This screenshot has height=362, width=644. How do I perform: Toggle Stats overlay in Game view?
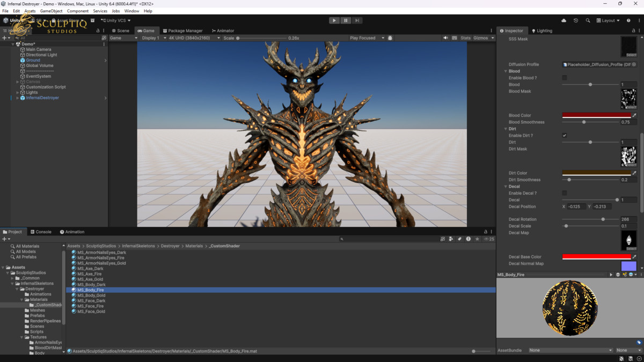pyautogui.click(x=465, y=38)
